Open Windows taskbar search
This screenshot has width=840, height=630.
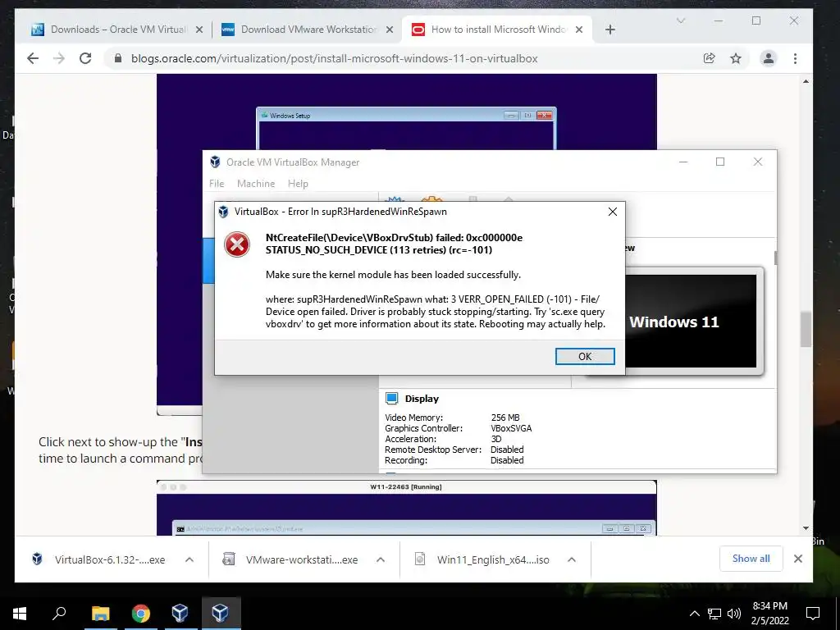59,613
